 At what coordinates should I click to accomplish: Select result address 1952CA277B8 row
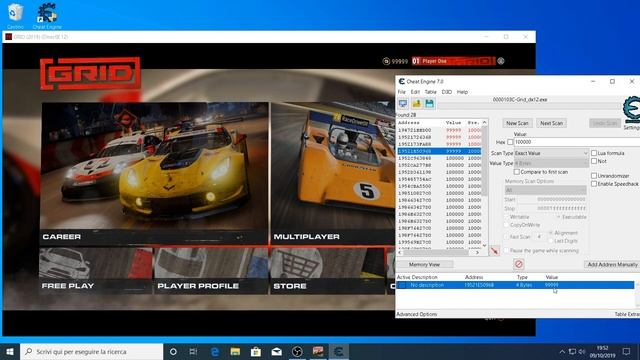pyautogui.click(x=439, y=165)
